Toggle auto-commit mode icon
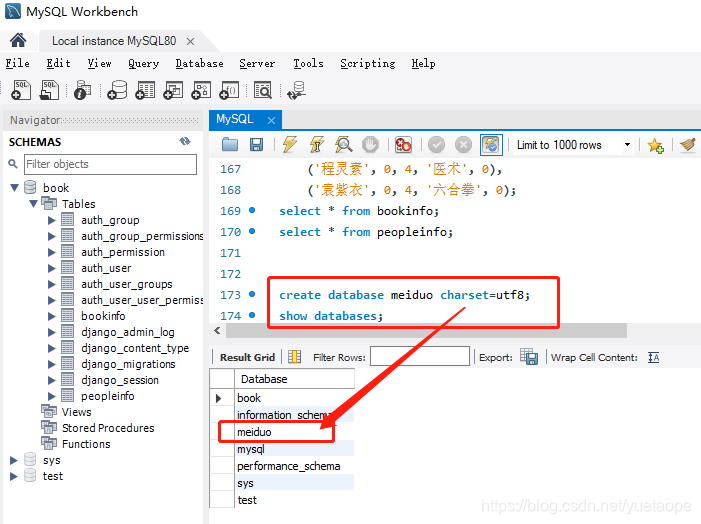Image resolution: width=701 pixels, height=524 pixels. [x=491, y=144]
